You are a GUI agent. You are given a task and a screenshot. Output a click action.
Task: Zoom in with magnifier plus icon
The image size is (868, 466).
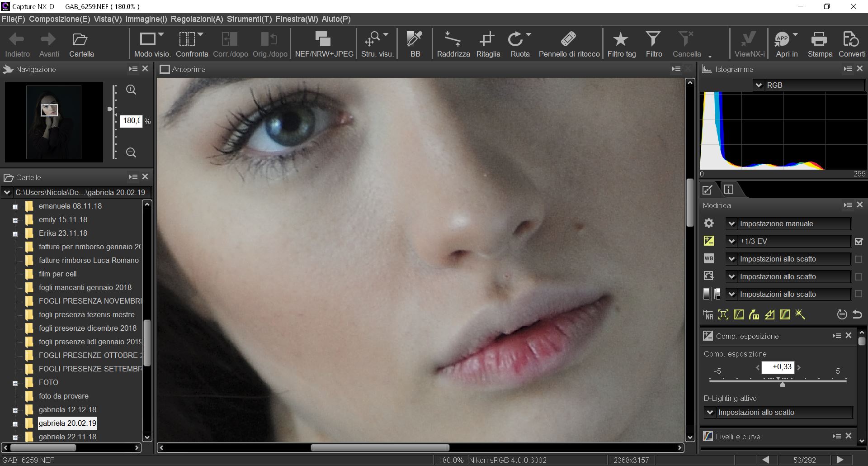(x=131, y=90)
